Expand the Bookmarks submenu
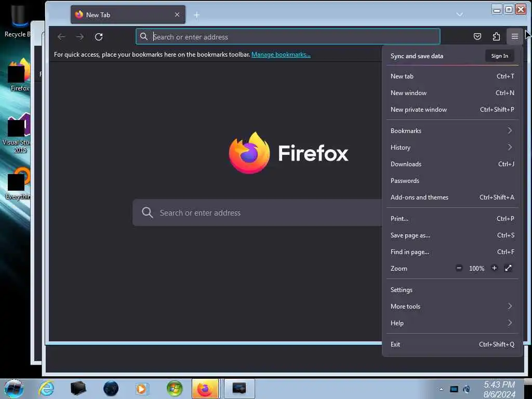Image resolution: width=532 pixels, height=399 pixels. click(x=453, y=130)
